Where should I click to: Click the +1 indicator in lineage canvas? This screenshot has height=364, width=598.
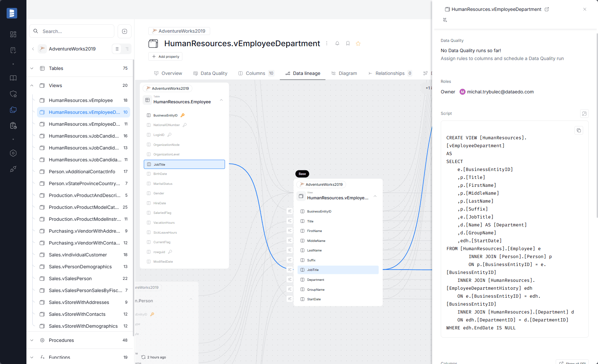click(x=429, y=88)
